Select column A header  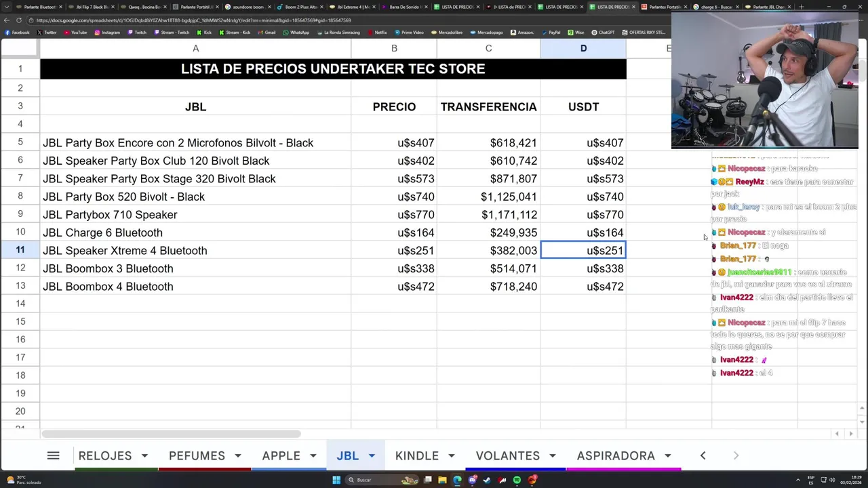point(195,48)
